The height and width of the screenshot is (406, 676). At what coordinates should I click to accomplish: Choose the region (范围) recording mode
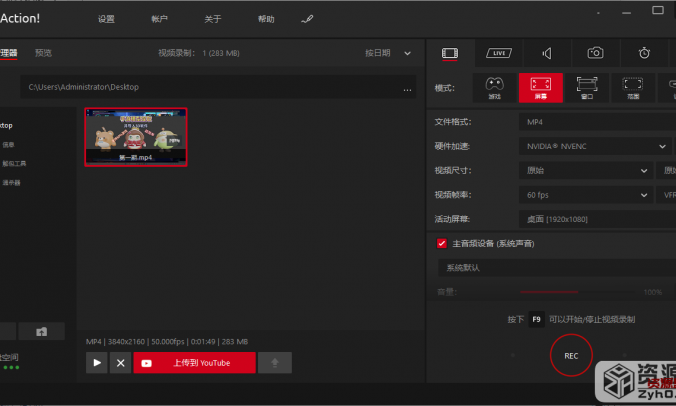click(633, 88)
